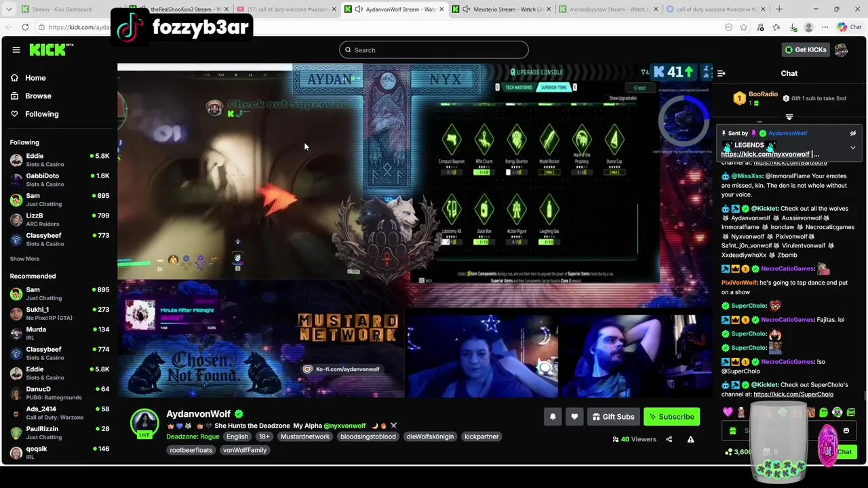Expand the gift leaderboard with the down arrow
This screenshot has width=868, height=488.
click(789, 117)
